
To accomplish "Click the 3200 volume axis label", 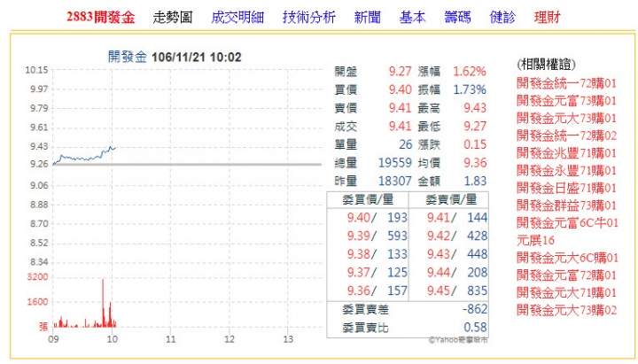I will pos(37,277).
